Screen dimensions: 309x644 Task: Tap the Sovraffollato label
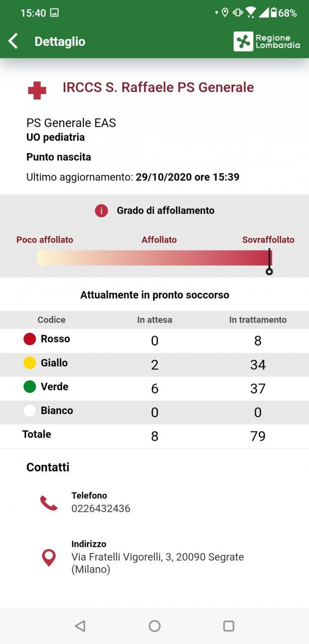[x=268, y=240]
